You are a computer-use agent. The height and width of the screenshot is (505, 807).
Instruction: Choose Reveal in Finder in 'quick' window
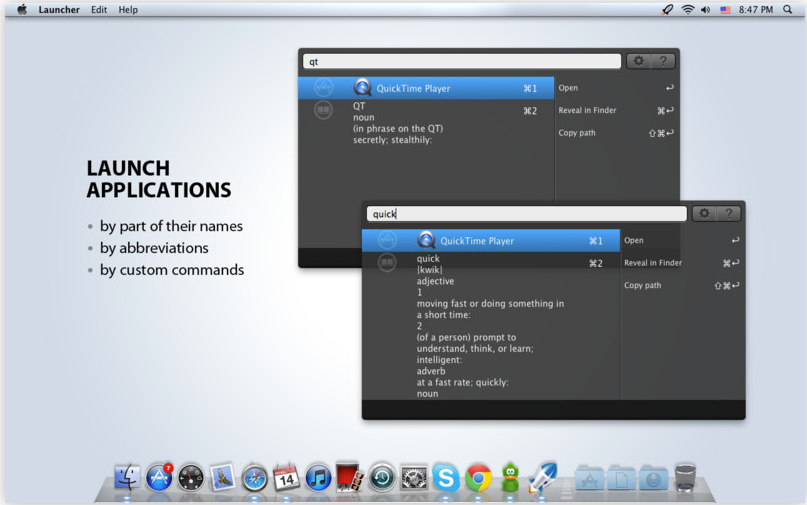(x=682, y=263)
